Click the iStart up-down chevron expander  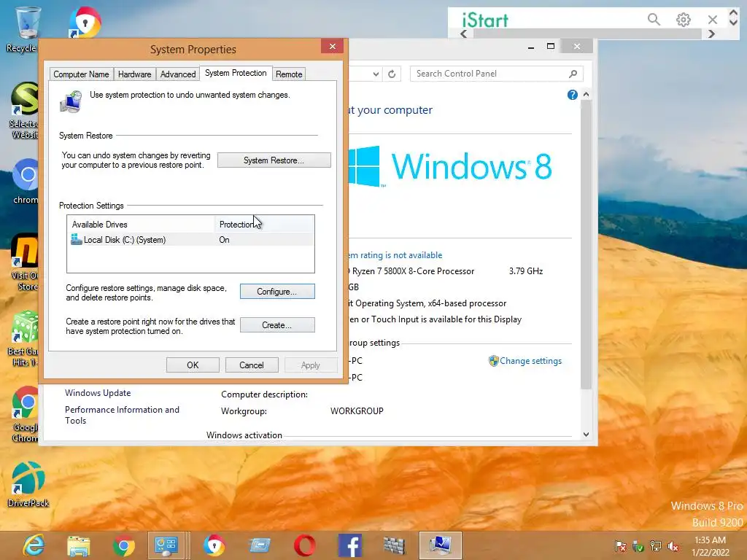click(734, 17)
